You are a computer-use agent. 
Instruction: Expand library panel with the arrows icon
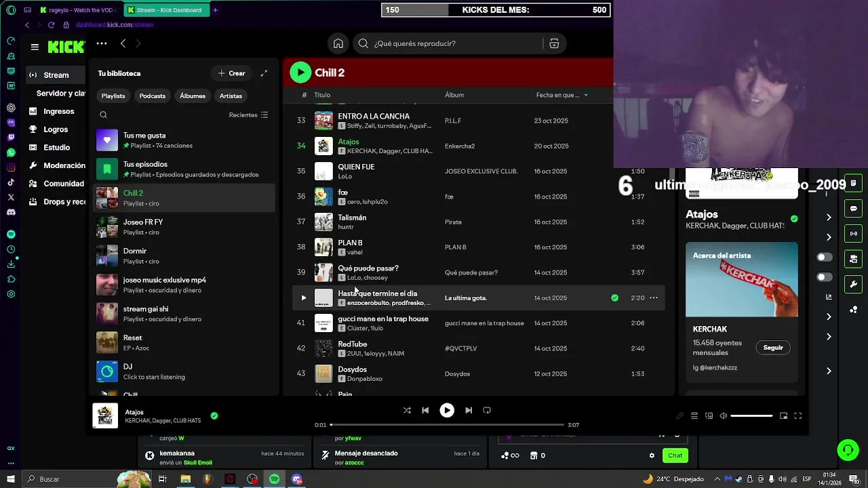point(264,73)
